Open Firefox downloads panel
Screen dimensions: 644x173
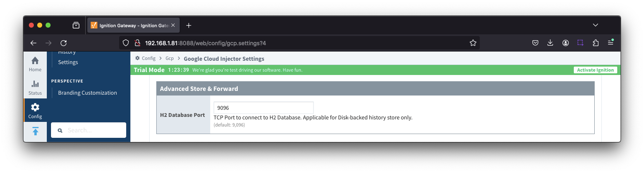(x=550, y=43)
